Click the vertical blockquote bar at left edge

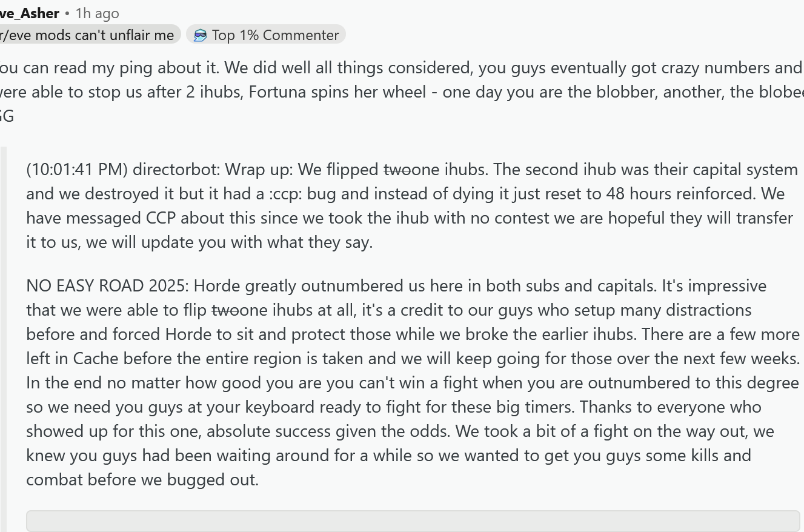click(x=3, y=339)
